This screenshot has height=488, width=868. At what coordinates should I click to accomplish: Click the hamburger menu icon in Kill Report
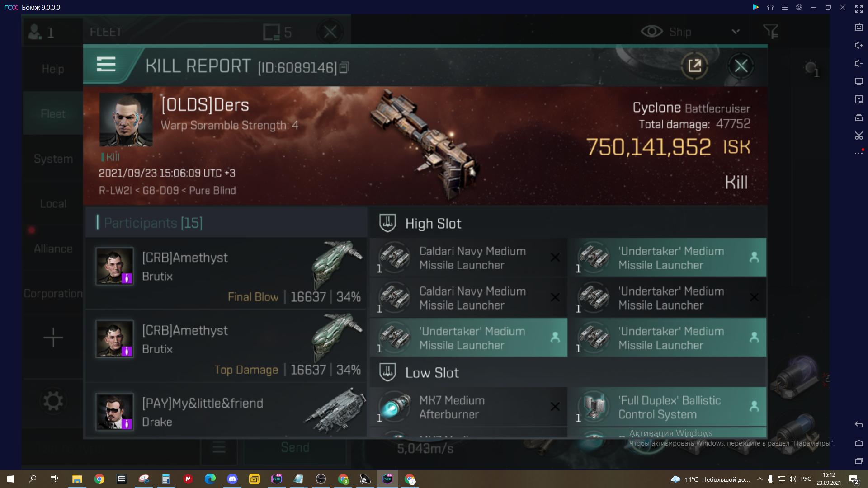[x=105, y=66]
